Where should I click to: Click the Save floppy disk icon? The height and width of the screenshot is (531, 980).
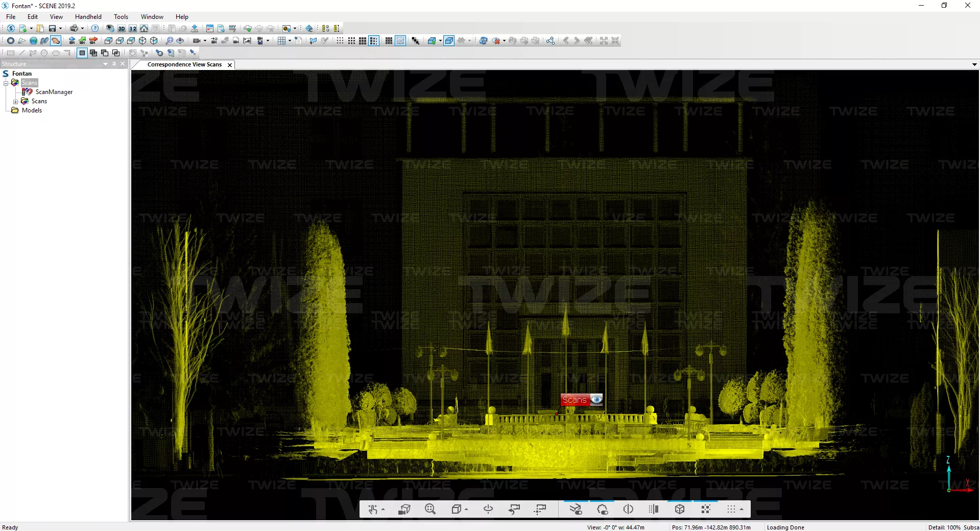(x=52, y=29)
